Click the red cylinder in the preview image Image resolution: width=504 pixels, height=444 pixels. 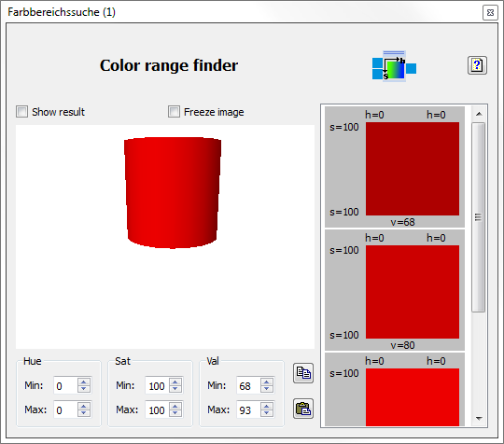click(x=173, y=193)
